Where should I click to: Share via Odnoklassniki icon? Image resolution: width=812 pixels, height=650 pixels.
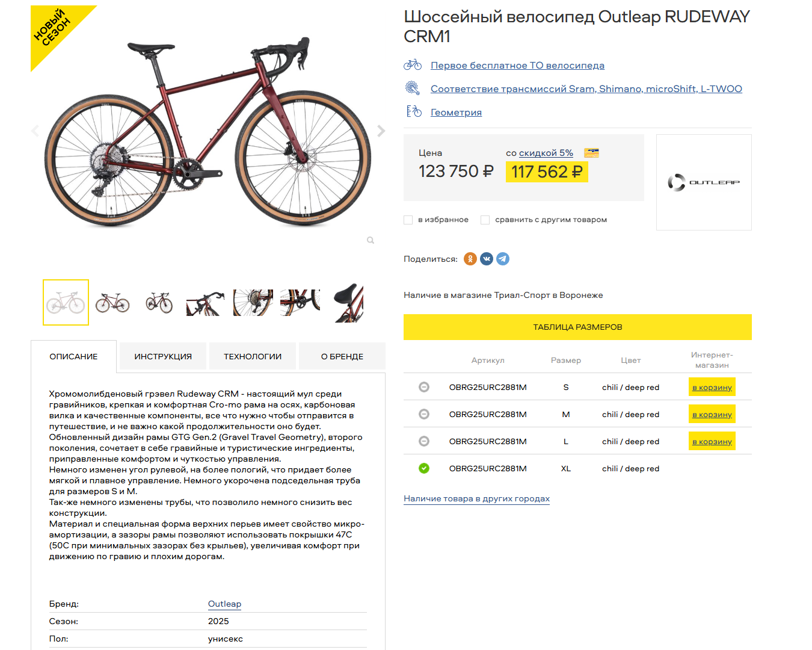(x=470, y=259)
